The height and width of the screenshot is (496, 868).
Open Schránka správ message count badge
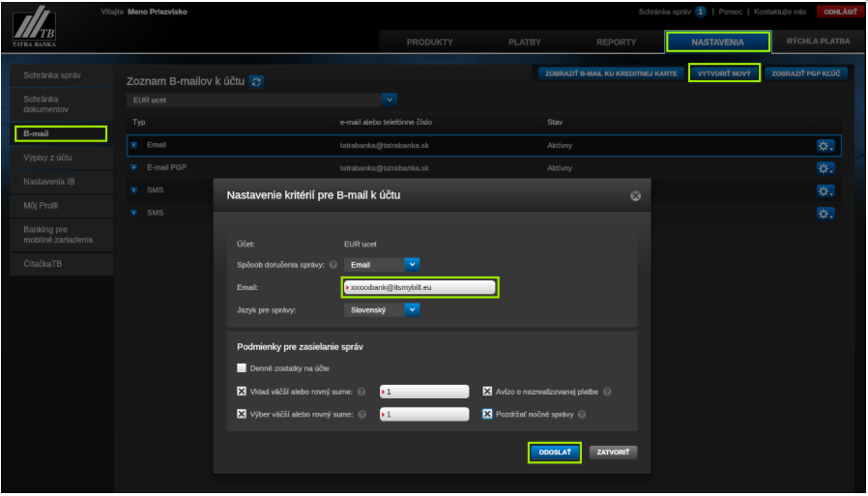click(701, 12)
